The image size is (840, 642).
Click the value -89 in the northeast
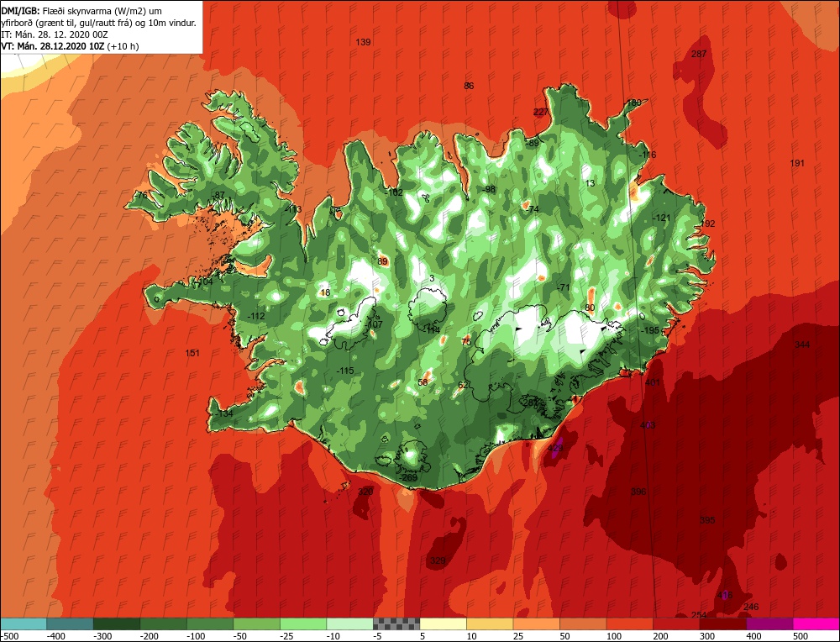click(x=532, y=144)
